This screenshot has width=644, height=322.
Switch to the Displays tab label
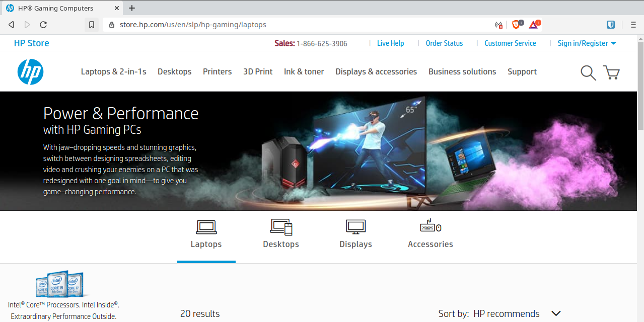[355, 245]
